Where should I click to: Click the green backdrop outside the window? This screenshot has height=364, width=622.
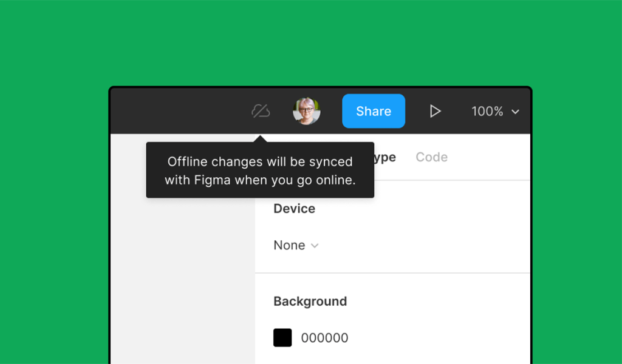coord(55,182)
